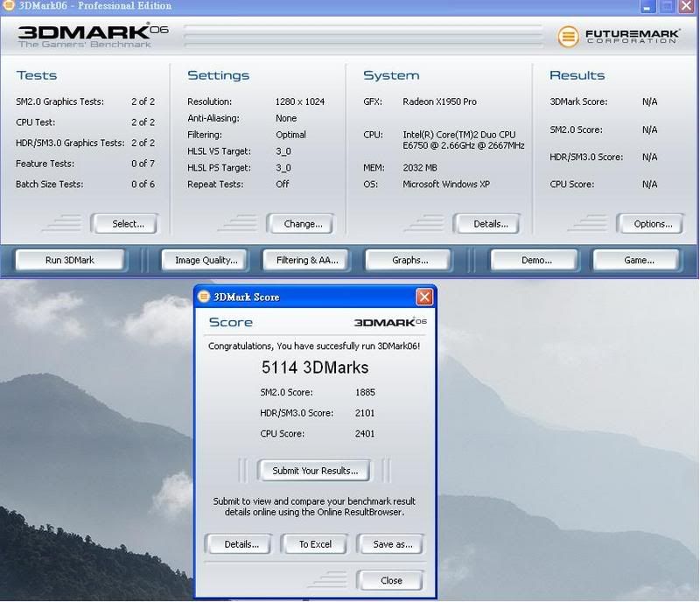Click the 3DMark06 Gamers' Benchmark logo
Viewport: 700px width, 602px height.
[93, 36]
